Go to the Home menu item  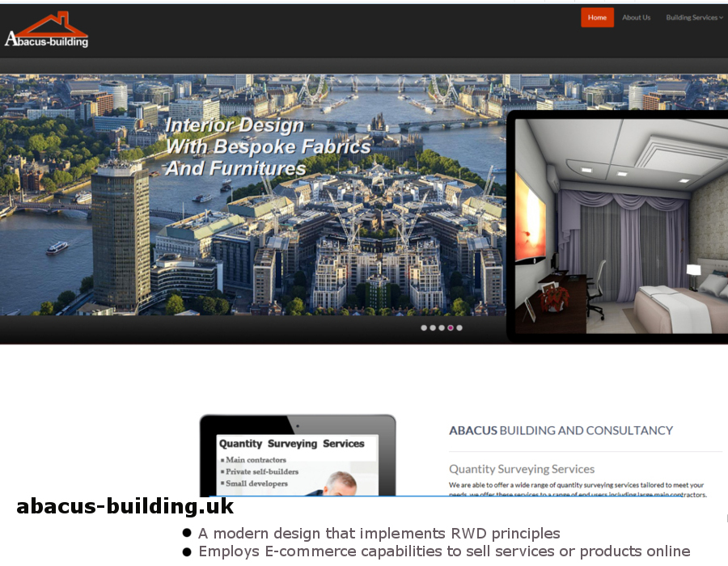(x=597, y=18)
